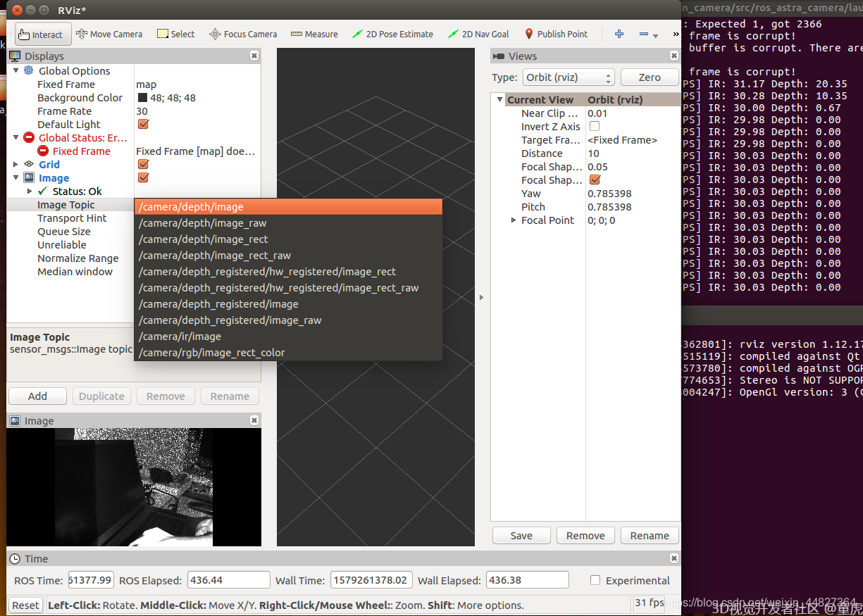The height and width of the screenshot is (616, 863).
Task: Click the Image panel camera preview
Action: tap(134, 487)
